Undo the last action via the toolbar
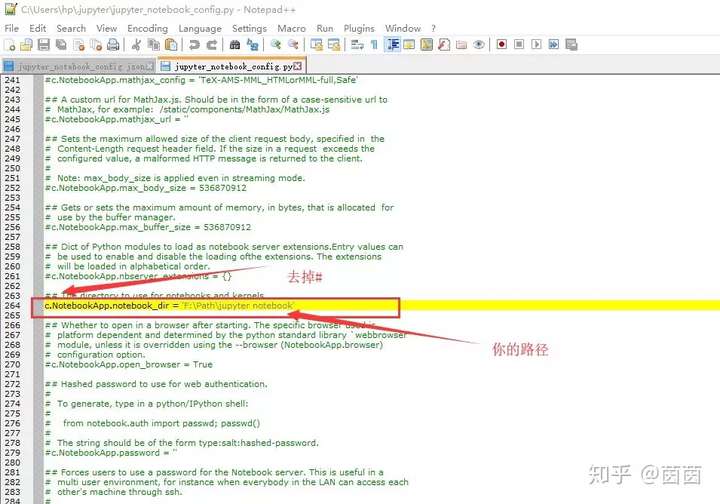The width and height of the screenshot is (720, 504). (x=194, y=45)
